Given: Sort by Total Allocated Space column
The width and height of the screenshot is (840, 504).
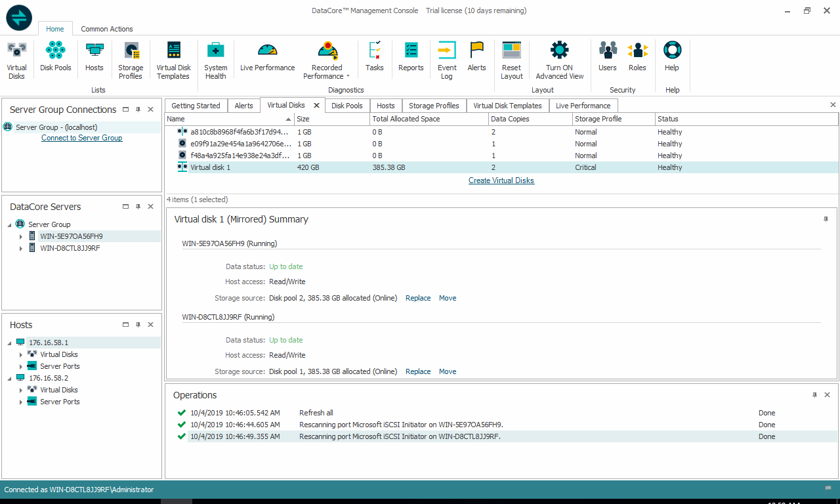Looking at the screenshot, I should click(429, 119).
